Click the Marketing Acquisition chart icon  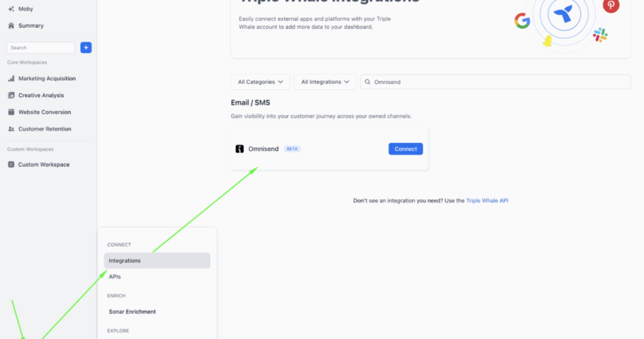(11, 79)
